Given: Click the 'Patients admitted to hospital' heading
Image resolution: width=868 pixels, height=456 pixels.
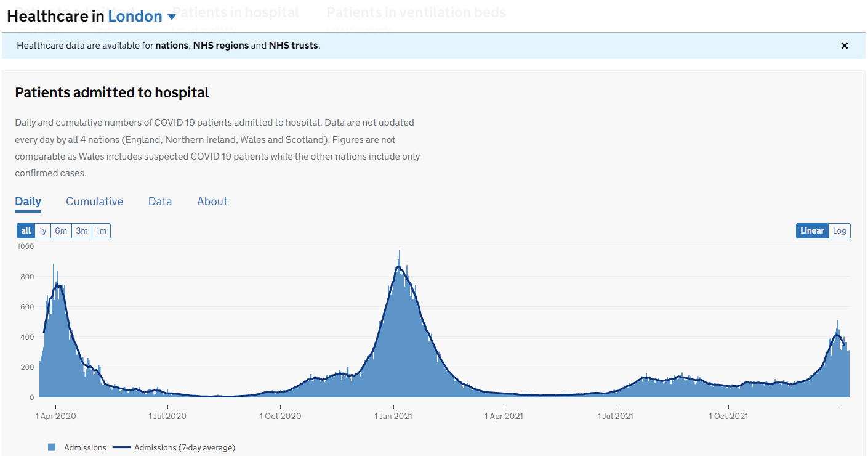Looking at the screenshot, I should click(112, 92).
